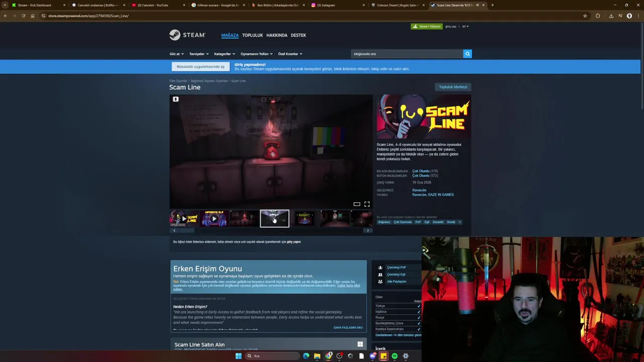Open the DESTEK menu
This screenshot has height=362, width=644.
coord(298,35)
